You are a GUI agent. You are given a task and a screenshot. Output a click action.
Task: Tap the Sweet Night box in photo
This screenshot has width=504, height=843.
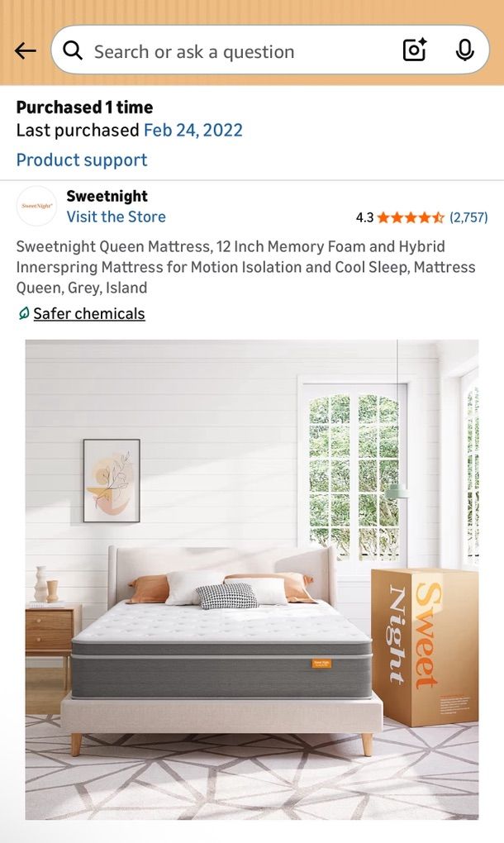(425, 647)
